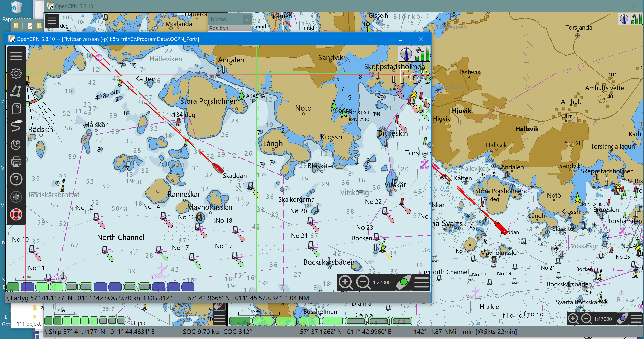Toggle the 4.7 compass plugin icon
644x339 pixels.
16,197
